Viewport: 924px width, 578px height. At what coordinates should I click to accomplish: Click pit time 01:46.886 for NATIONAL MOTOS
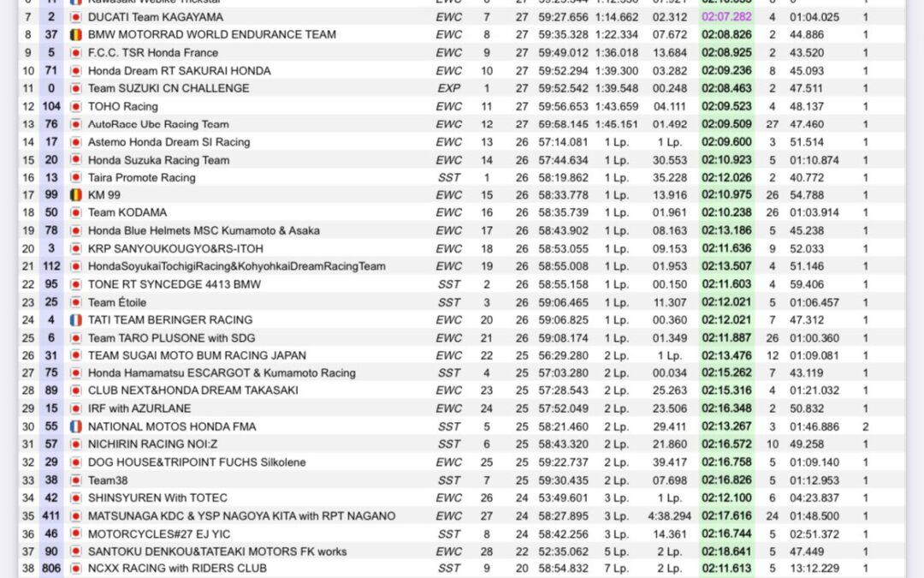[x=814, y=426]
